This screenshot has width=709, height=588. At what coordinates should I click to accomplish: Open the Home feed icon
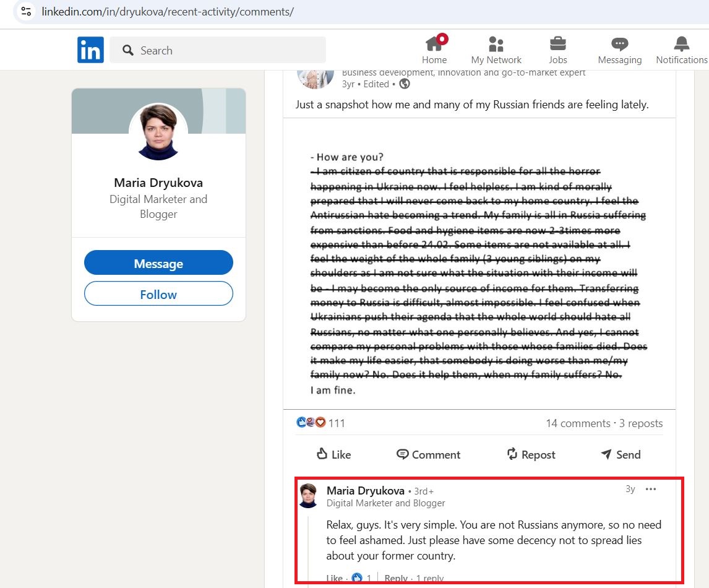pyautogui.click(x=434, y=44)
